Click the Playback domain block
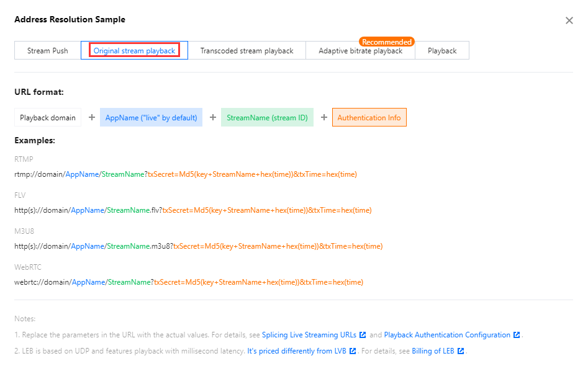 [48, 117]
